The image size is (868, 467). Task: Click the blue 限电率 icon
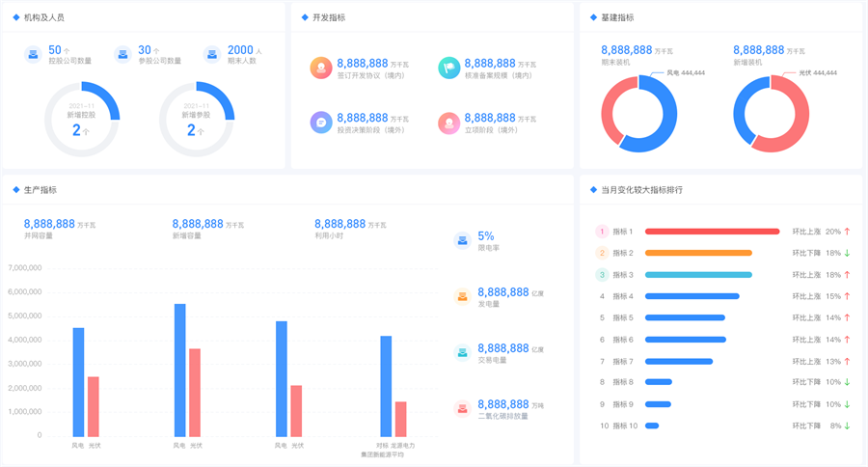click(x=463, y=240)
